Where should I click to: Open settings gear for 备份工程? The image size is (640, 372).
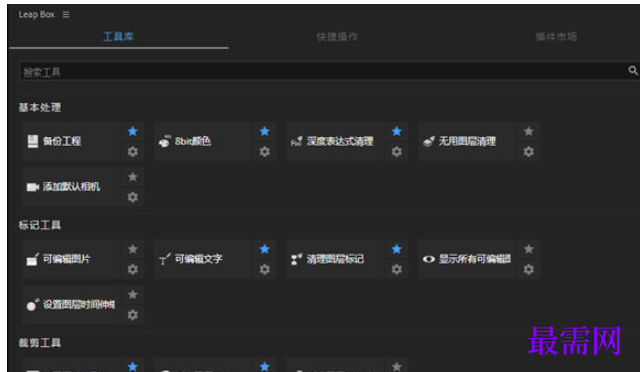pos(133,152)
